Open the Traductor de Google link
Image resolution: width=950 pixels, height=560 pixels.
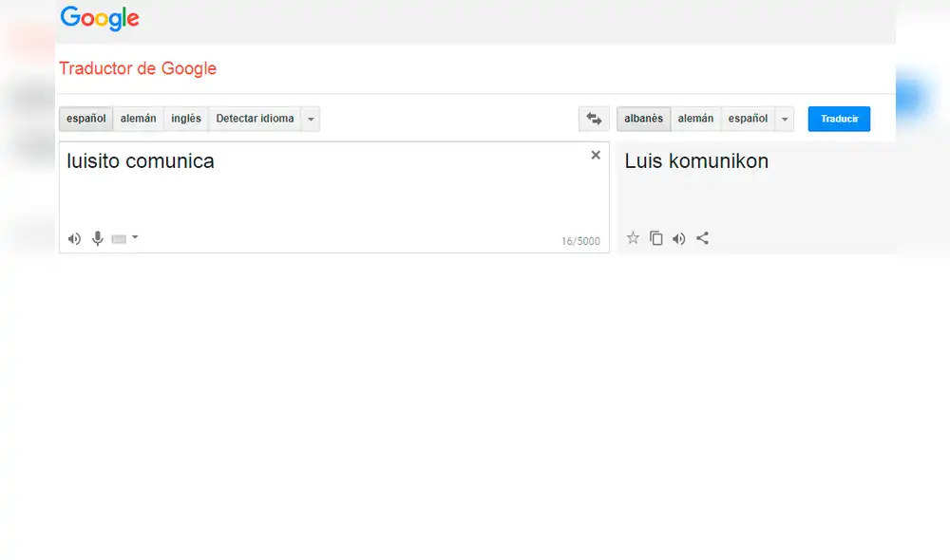[138, 68]
